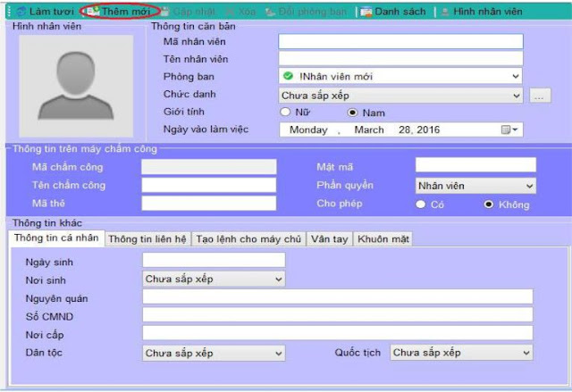Open the Chức danh dropdown
Screen dimensions: 572x392
(x=517, y=96)
